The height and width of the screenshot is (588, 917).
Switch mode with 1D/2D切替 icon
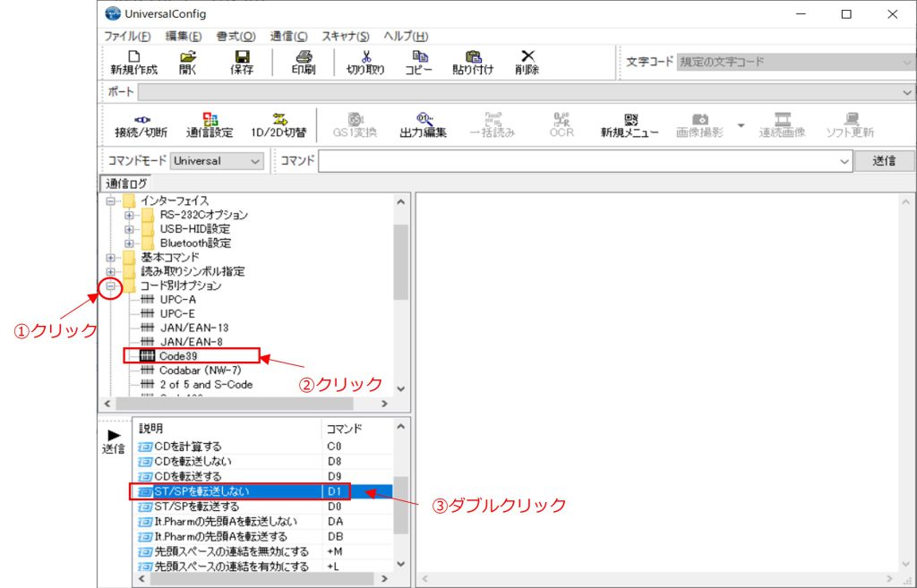tap(279, 125)
